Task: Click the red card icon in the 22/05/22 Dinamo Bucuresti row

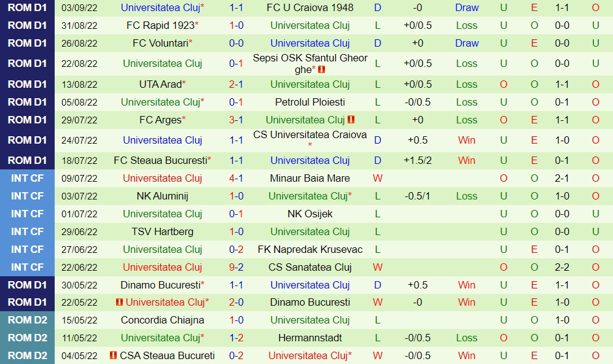Action: coord(119,302)
